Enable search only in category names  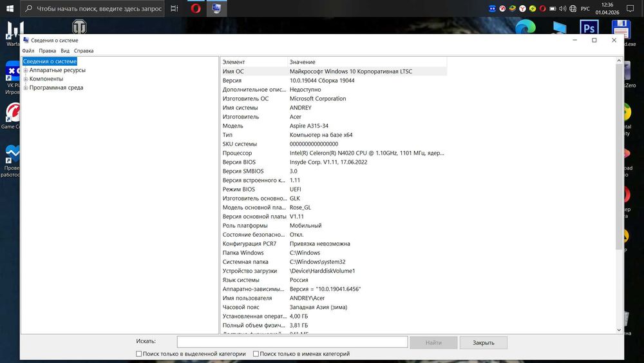(x=256, y=353)
